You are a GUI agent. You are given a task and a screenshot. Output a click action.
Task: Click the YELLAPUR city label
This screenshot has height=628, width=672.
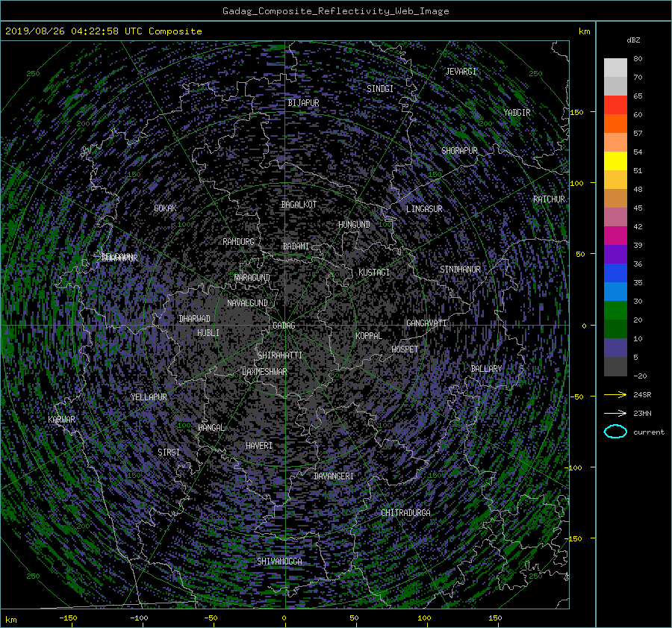pos(149,397)
